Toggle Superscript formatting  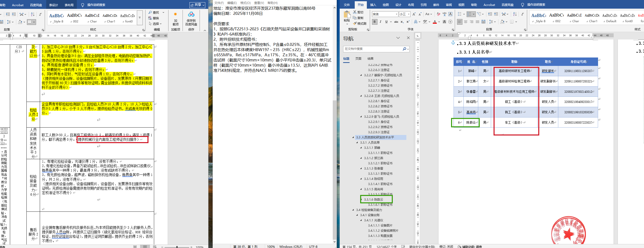click(408, 22)
